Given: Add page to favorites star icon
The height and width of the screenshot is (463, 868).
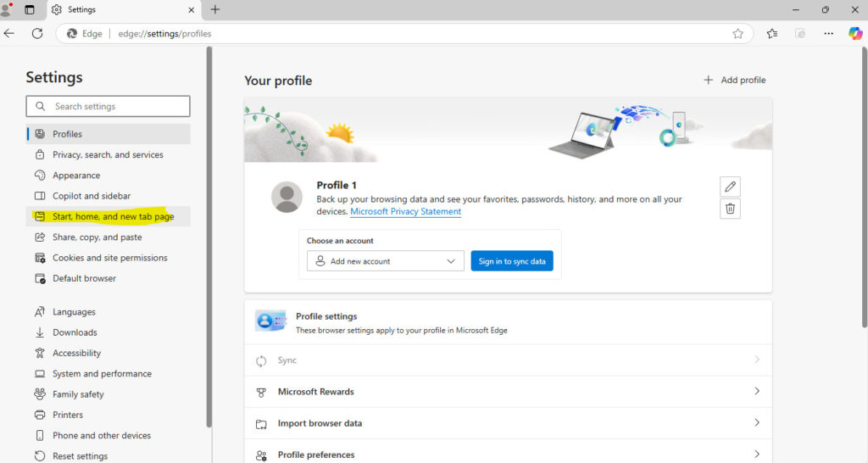Looking at the screenshot, I should 737,34.
